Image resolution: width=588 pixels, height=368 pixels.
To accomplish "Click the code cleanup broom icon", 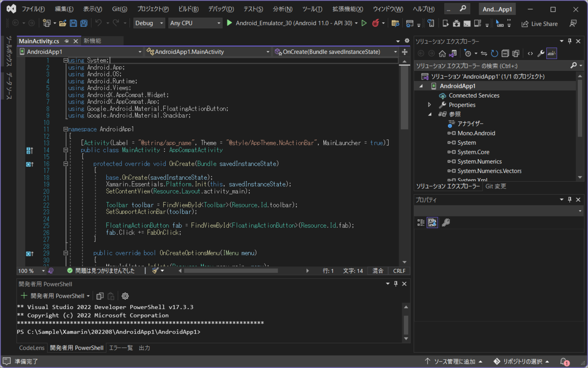I will 155,270.
